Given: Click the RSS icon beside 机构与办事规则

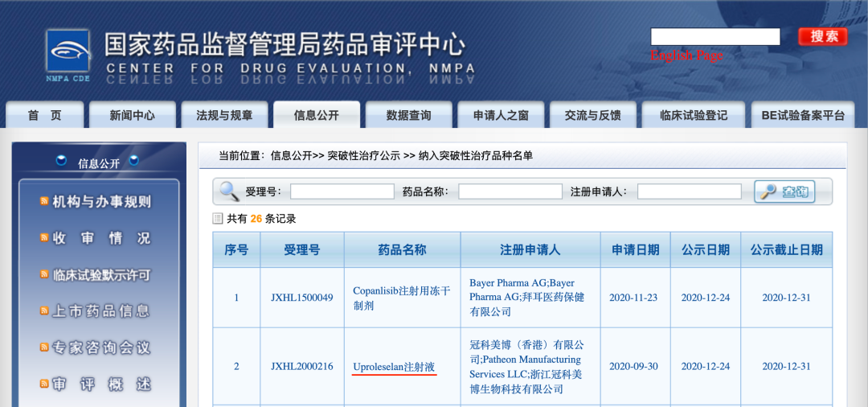Looking at the screenshot, I should click(x=44, y=202).
